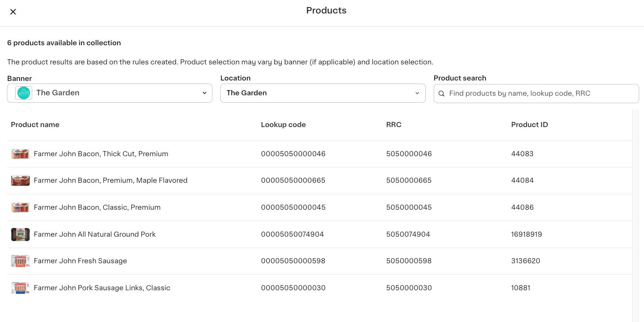Click thumbnail of Farmer John Fresh Sausage
Screen dimensions: 644x322
pos(20,261)
